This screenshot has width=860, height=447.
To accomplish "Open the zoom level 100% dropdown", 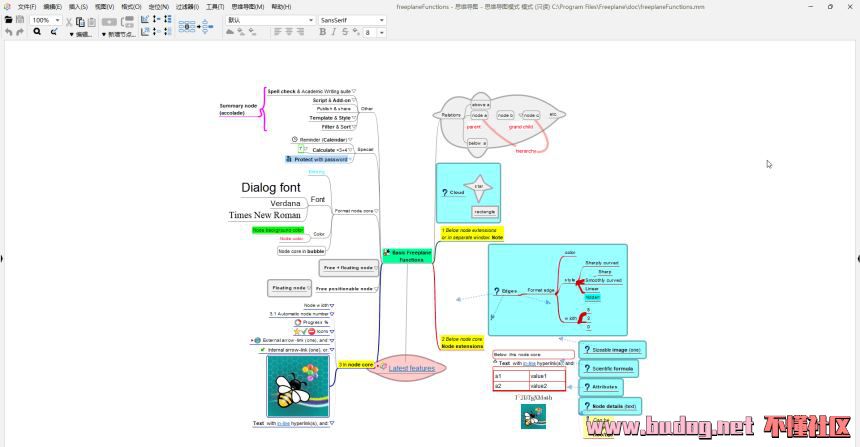I will tap(57, 20).
